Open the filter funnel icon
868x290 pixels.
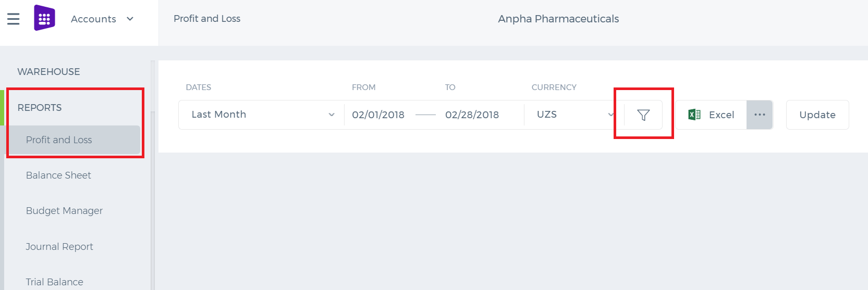(643, 115)
